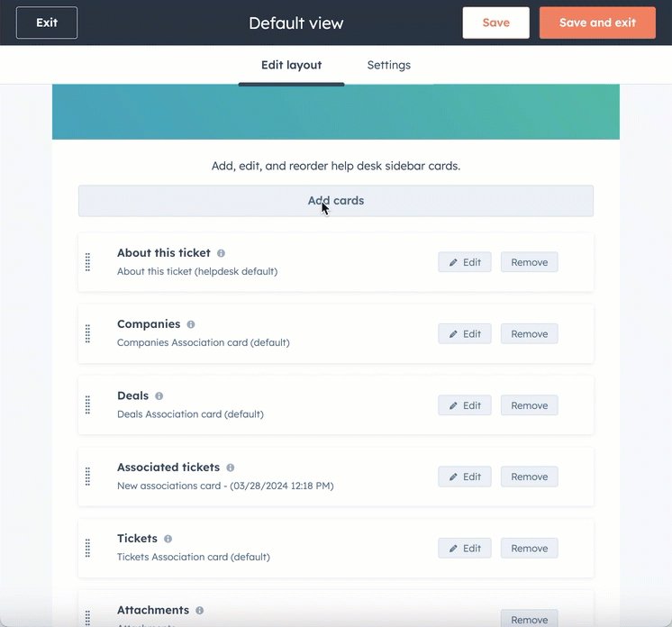The image size is (672, 627).
Task: Click the info icon beside Attachments
Action: (200, 611)
